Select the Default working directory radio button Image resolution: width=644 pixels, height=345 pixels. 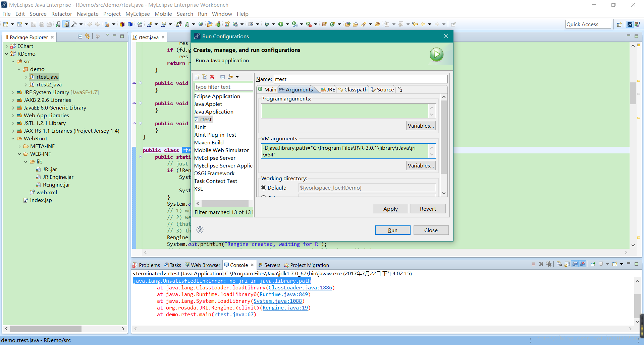[264, 188]
